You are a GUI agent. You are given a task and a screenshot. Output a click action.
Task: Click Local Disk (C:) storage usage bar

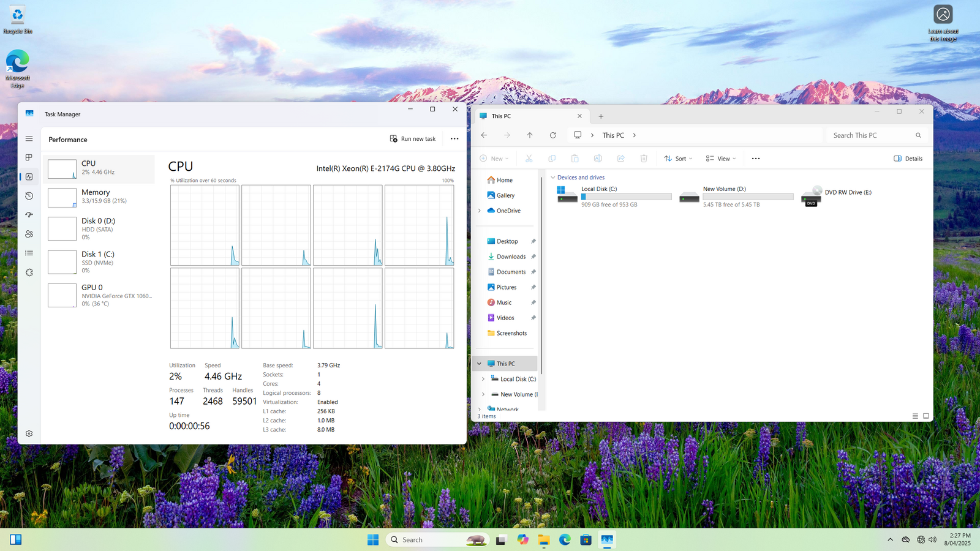coord(626,197)
